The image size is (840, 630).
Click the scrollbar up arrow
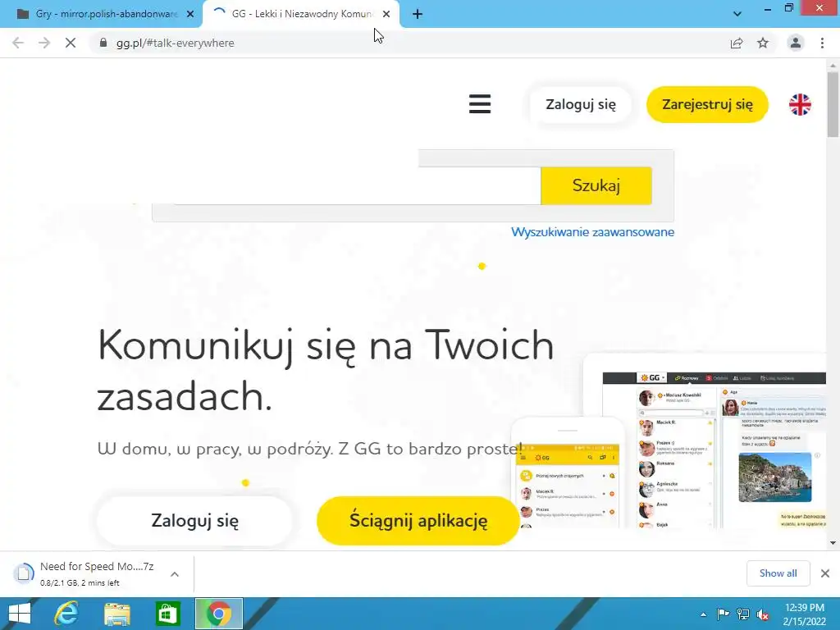point(833,65)
